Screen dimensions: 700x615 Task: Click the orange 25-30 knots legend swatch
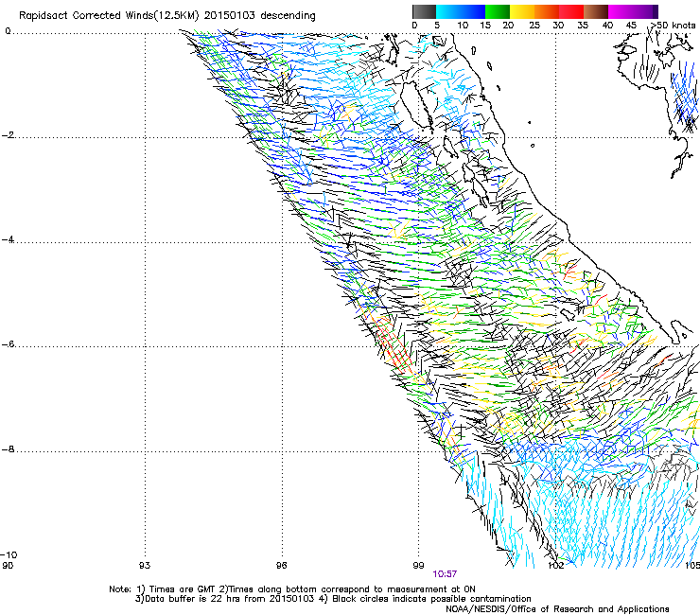point(547,11)
